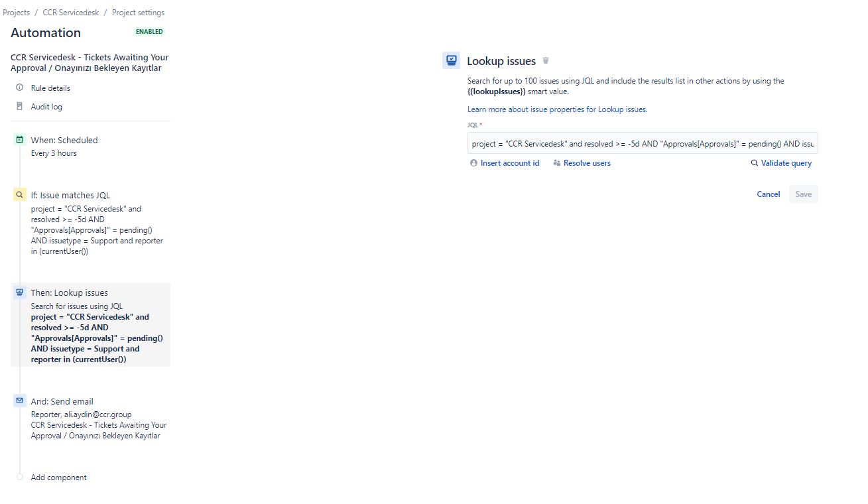Image resolution: width=868 pixels, height=504 pixels.
Task: Click the Audit log document icon
Action: pos(19,106)
